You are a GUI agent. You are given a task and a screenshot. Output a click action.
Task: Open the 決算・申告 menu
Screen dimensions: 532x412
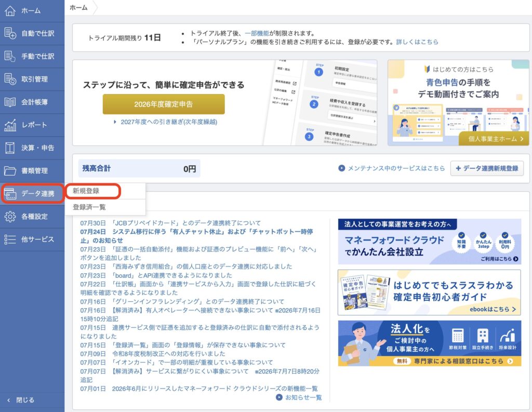pos(37,148)
